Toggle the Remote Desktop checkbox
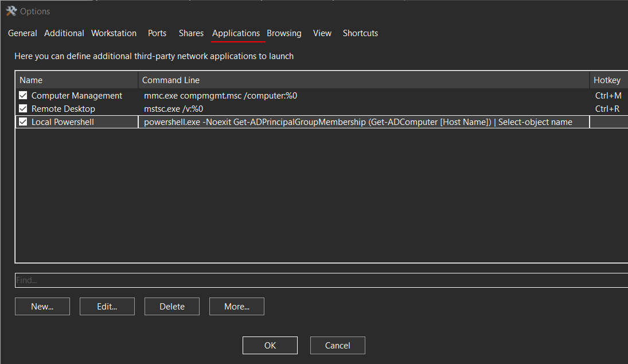 coord(24,108)
